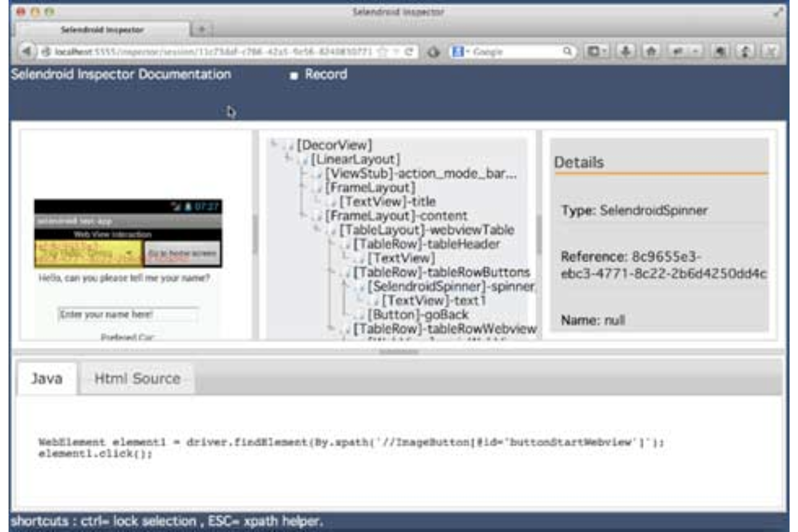
Task: Open a new tab with the plus button
Action: [x=202, y=29]
